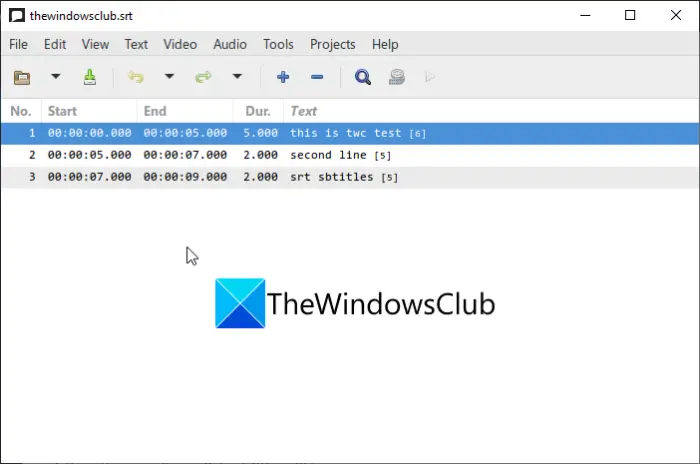Viewport: 700px width, 464px height.
Task: Maximize the thewindowsclub.srt window
Action: (630, 15)
